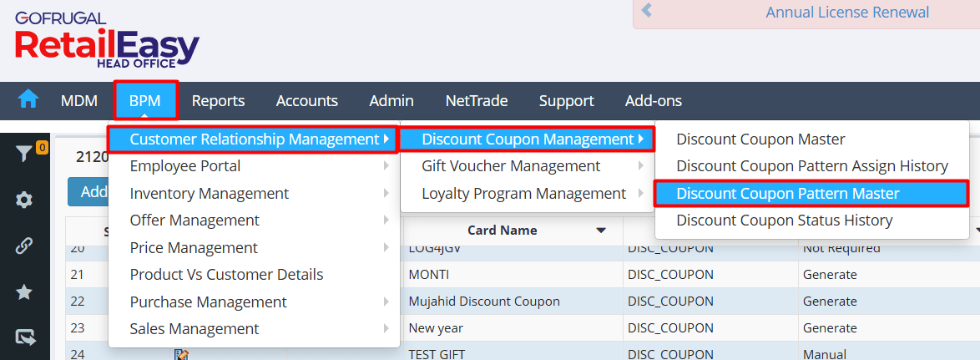
Task: Click the GoFrugal RetailEasy logo
Action: click(106, 40)
